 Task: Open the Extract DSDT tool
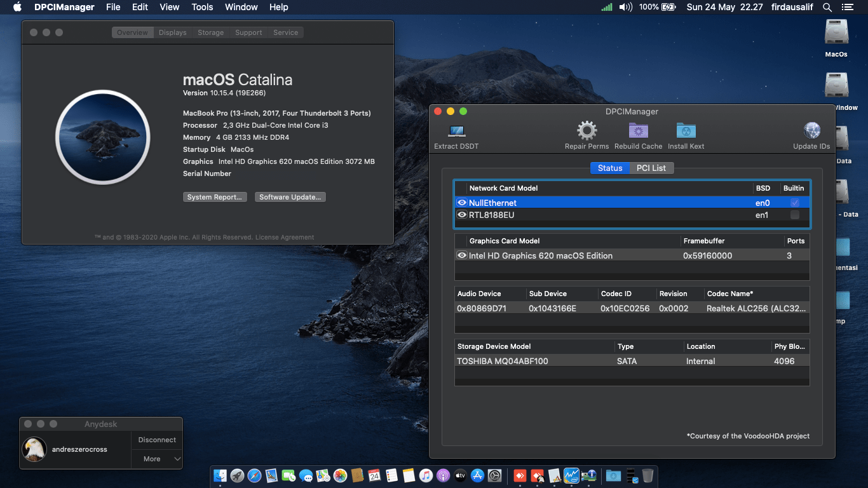click(456, 132)
